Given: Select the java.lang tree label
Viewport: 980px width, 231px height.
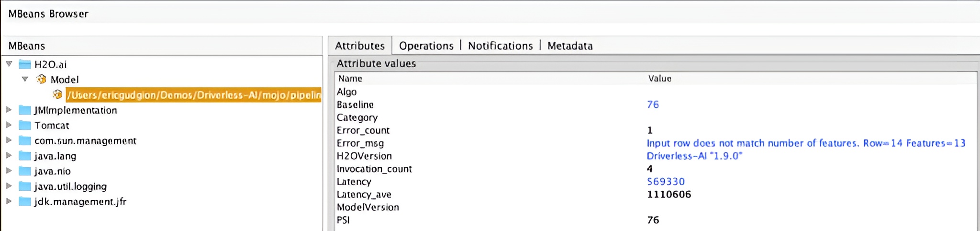Looking at the screenshot, I should (55, 156).
